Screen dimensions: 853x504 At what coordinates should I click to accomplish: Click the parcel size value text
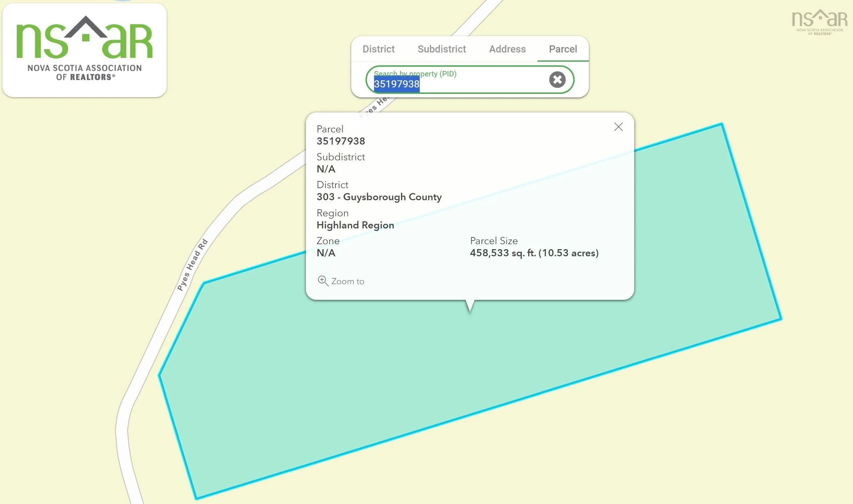(534, 253)
